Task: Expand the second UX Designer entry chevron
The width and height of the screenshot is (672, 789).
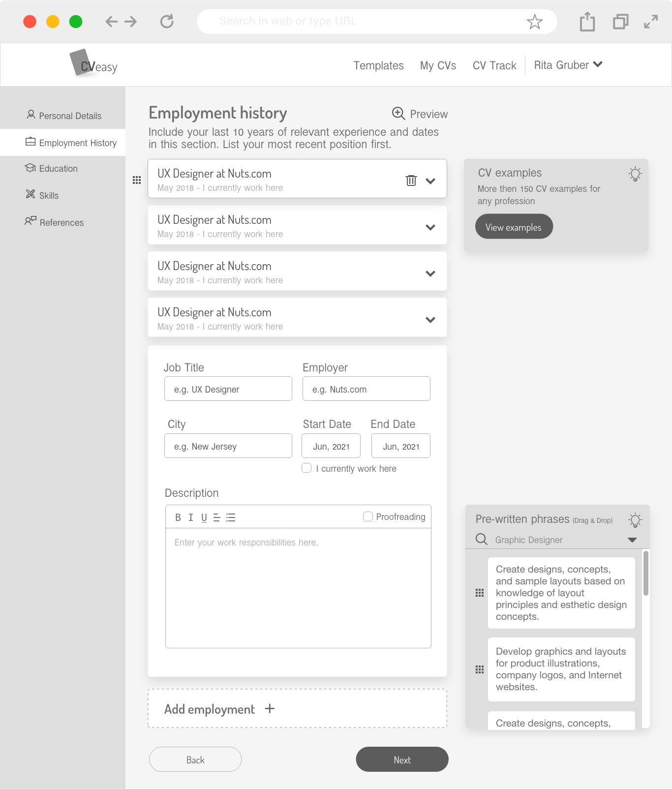Action: (430, 227)
